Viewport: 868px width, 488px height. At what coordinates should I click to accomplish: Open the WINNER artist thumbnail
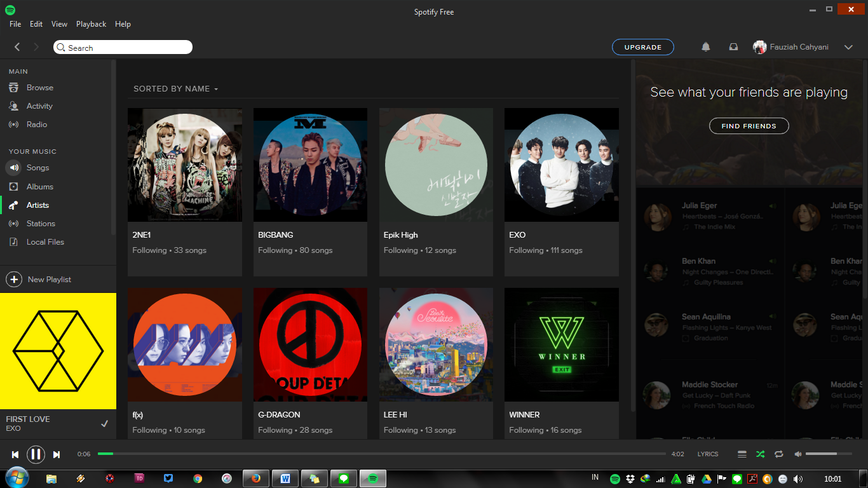pos(562,344)
